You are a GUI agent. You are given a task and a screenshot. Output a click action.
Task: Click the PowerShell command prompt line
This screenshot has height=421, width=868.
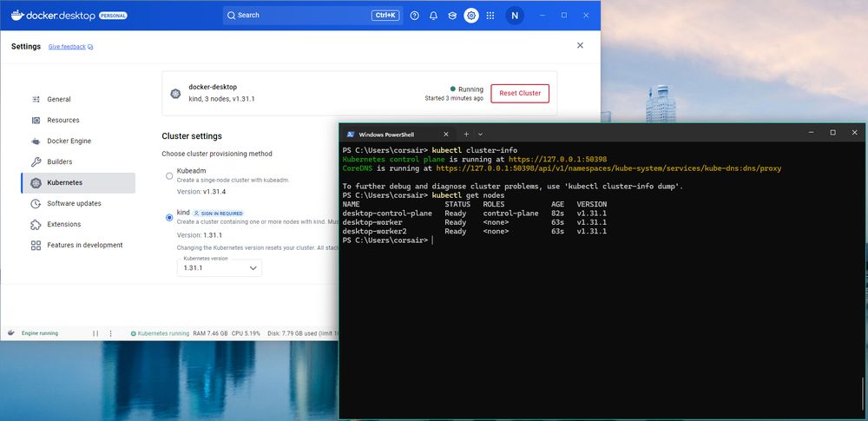pyautogui.click(x=387, y=240)
